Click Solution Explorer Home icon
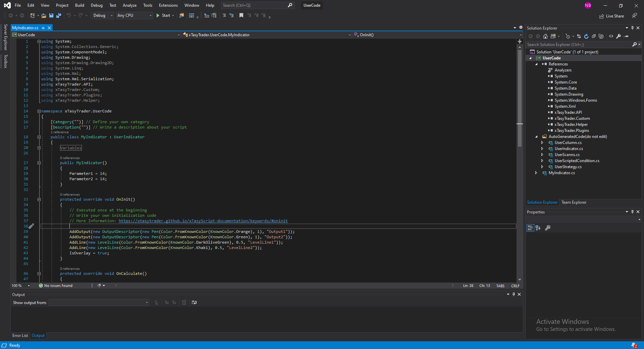Image resolution: width=644 pixels, height=349 pixels. point(545,36)
